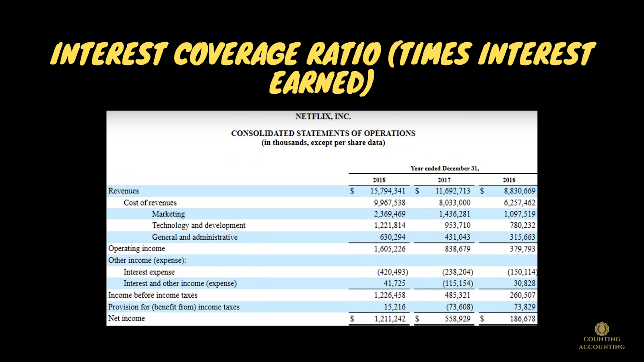The height and width of the screenshot is (362, 644).
Task: Select net income value 558,929
Action: pos(457,319)
